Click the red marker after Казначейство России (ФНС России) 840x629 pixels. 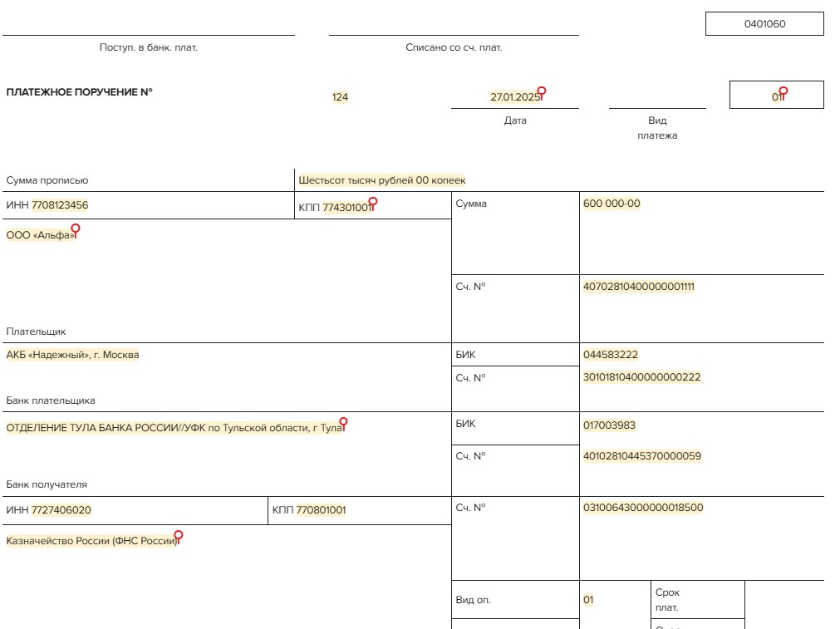click(x=178, y=535)
